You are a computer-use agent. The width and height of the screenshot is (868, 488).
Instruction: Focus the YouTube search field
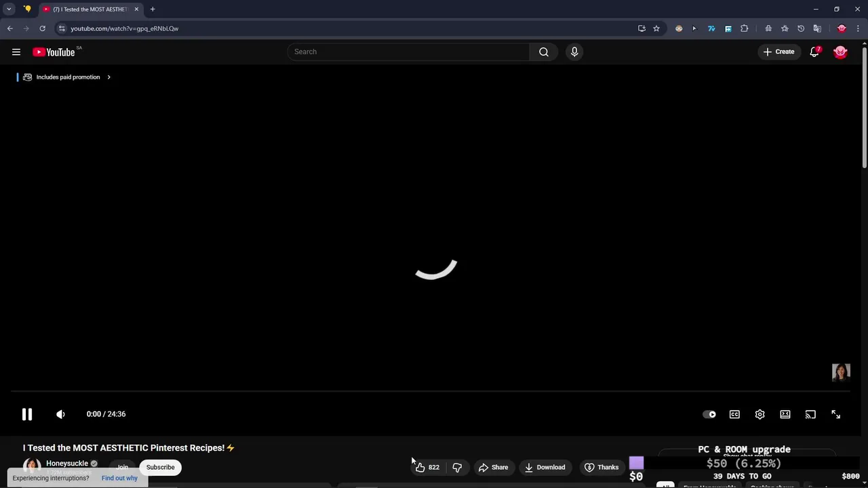coord(408,52)
